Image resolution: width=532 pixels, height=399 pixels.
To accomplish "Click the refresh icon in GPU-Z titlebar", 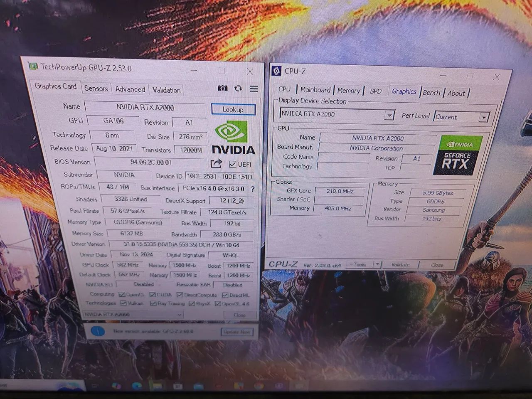I will [238, 88].
